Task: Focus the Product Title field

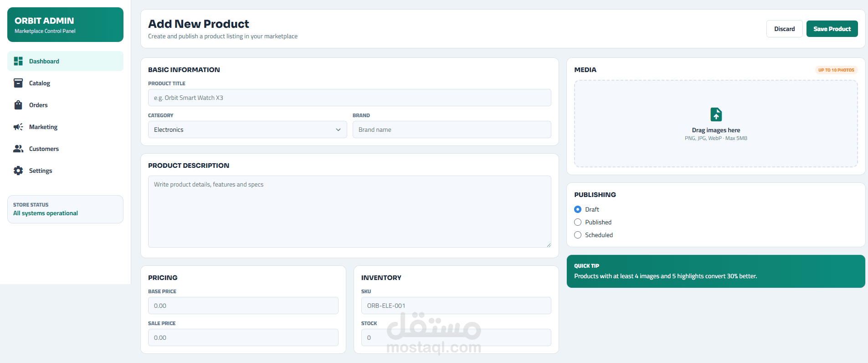Action: (349, 98)
